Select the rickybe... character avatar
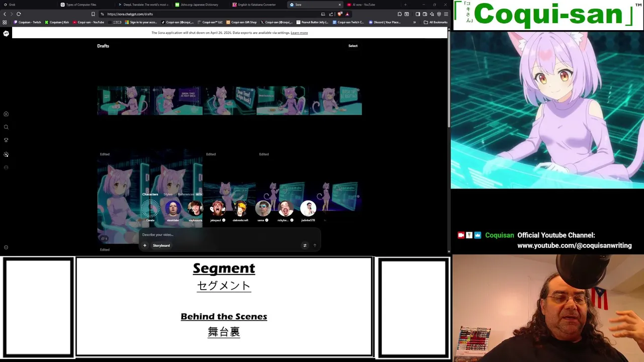This screenshot has height=362, width=644. click(x=285, y=208)
